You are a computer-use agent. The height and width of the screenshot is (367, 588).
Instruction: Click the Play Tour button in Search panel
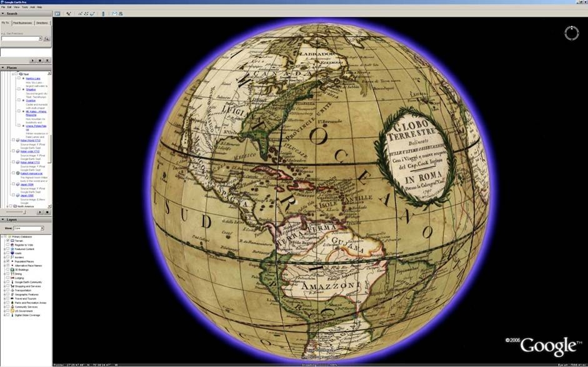pos(34,61)
